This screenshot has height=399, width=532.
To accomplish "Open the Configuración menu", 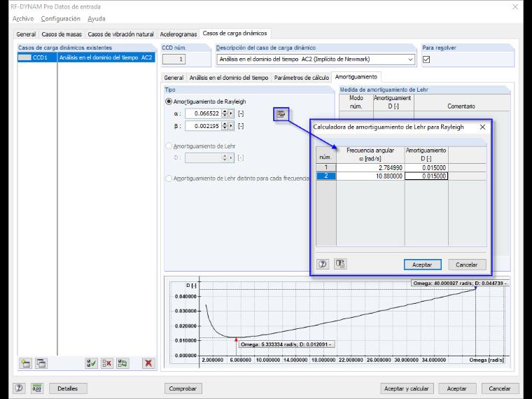I will point(60,19).
